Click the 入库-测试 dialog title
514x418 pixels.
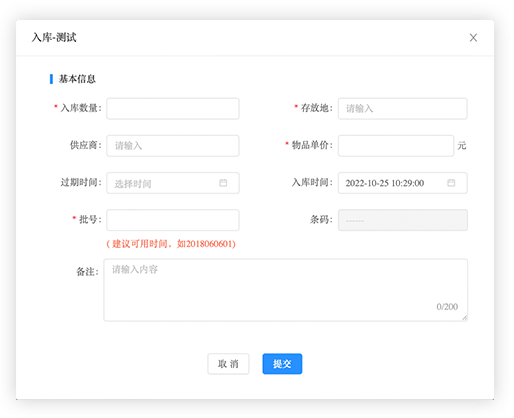coord(54,37)
